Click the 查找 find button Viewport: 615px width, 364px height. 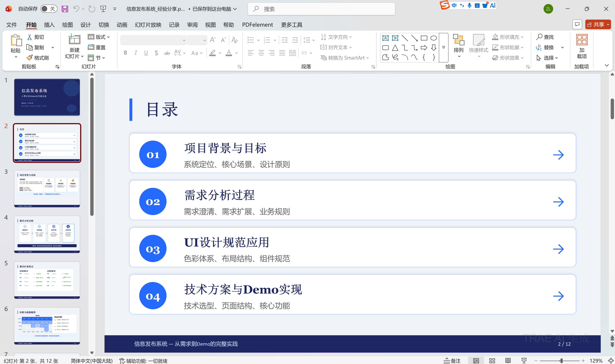tap(545, 37)
